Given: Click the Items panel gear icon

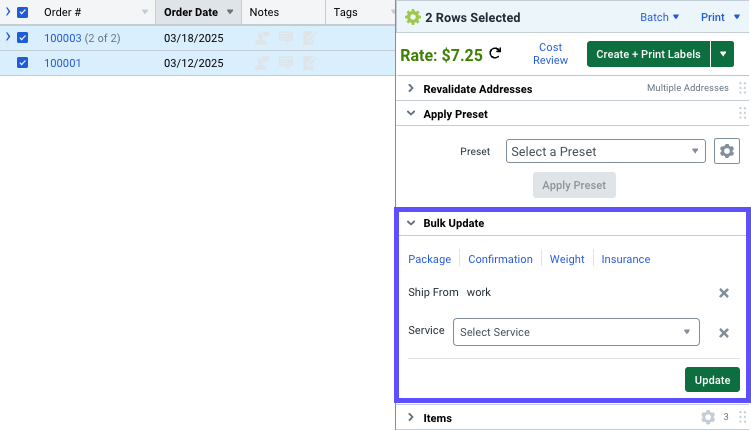Looking at the screenshot, I should pos(708,418).
